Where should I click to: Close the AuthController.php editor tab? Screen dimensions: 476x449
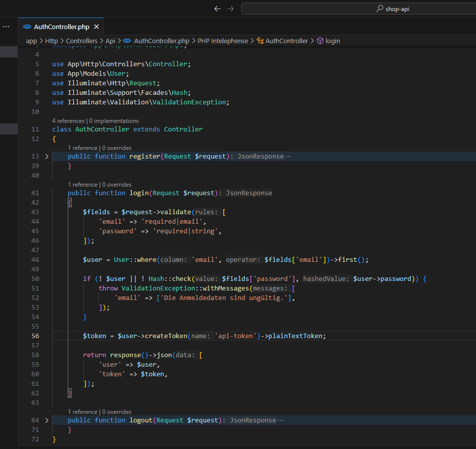tap(96, 27)
